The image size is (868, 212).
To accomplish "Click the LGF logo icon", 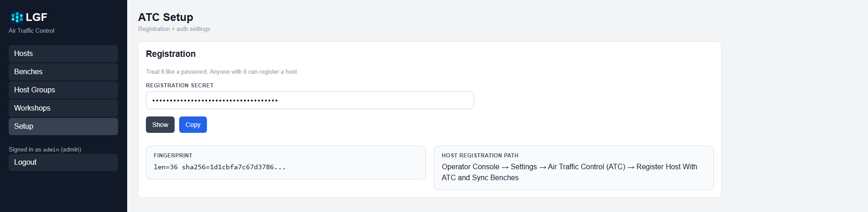I will tap(17, 17).
